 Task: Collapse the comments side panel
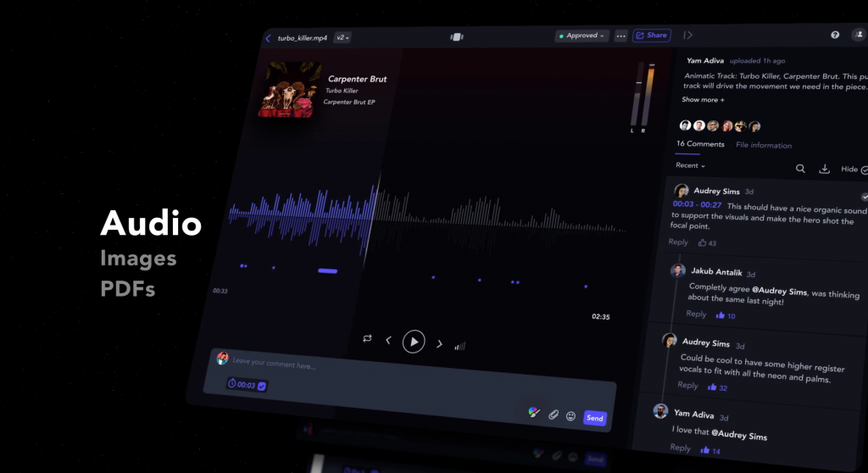[x=688, y=36]
